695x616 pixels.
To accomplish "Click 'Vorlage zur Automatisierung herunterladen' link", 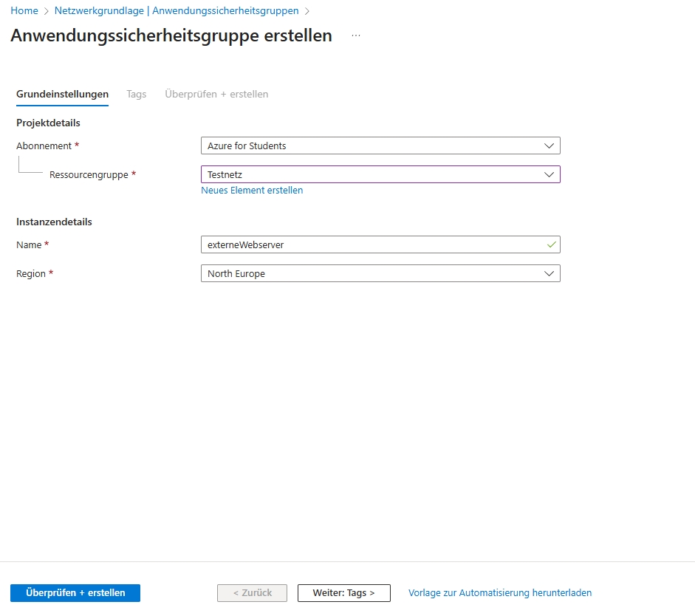I will click(500, 593).
